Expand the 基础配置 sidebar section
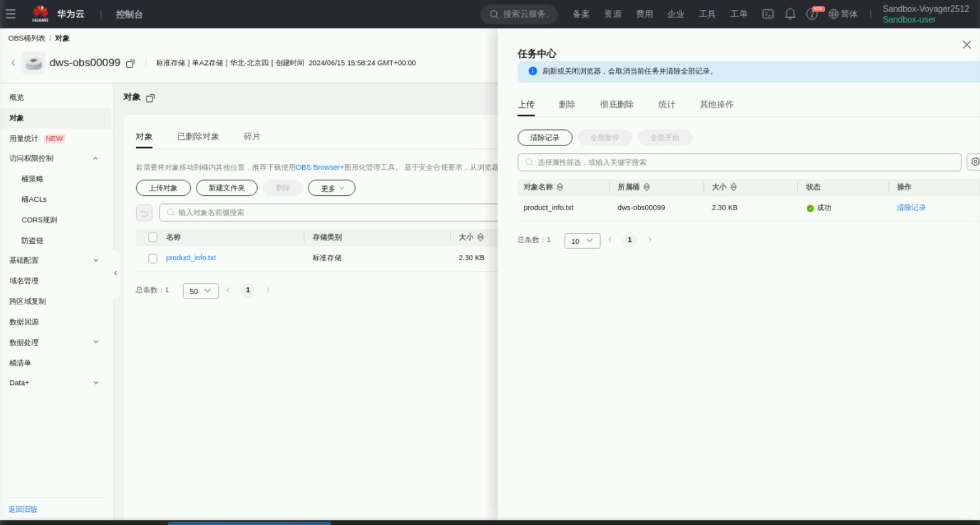 coord(95,260)
